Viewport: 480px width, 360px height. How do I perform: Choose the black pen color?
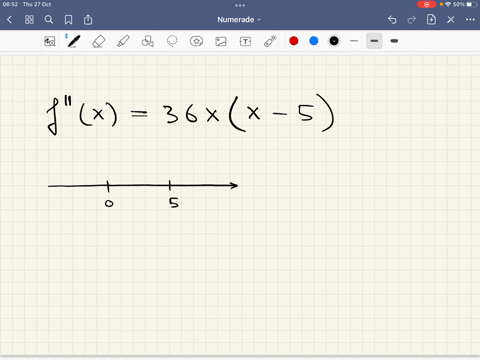click(334, 41)
